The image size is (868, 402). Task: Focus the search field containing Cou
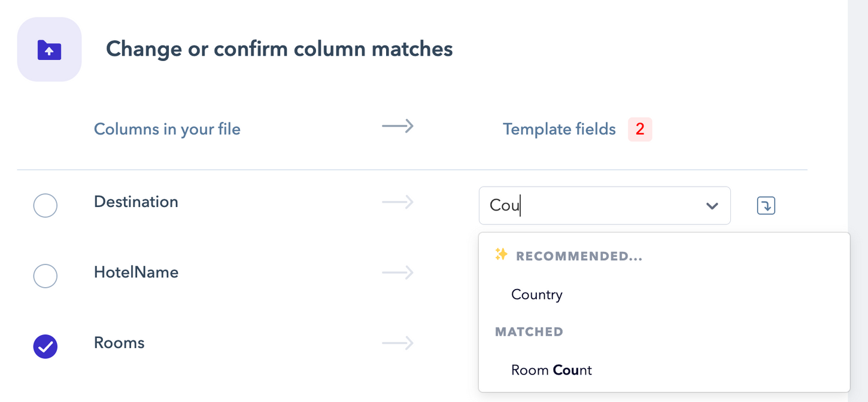click(x=605, y=206)
